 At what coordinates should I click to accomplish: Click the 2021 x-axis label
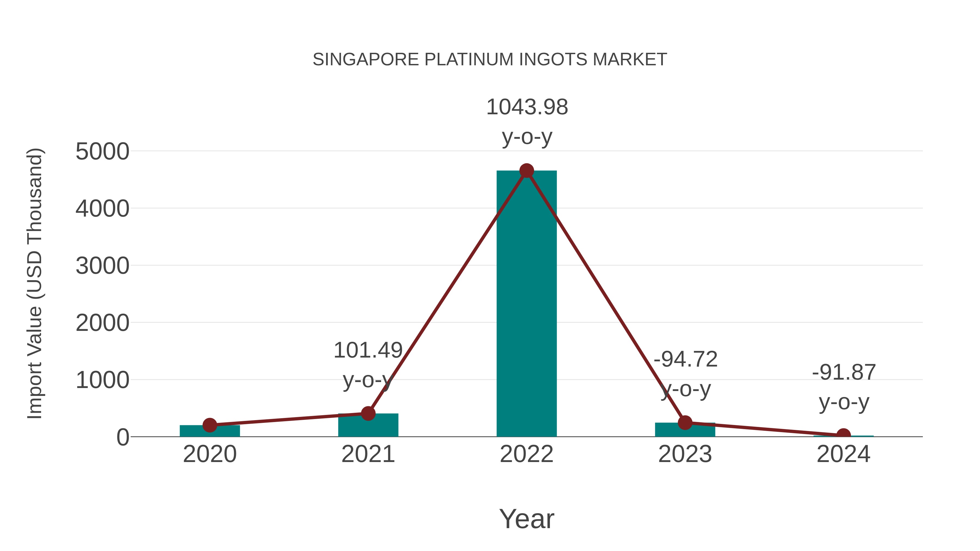368,454
